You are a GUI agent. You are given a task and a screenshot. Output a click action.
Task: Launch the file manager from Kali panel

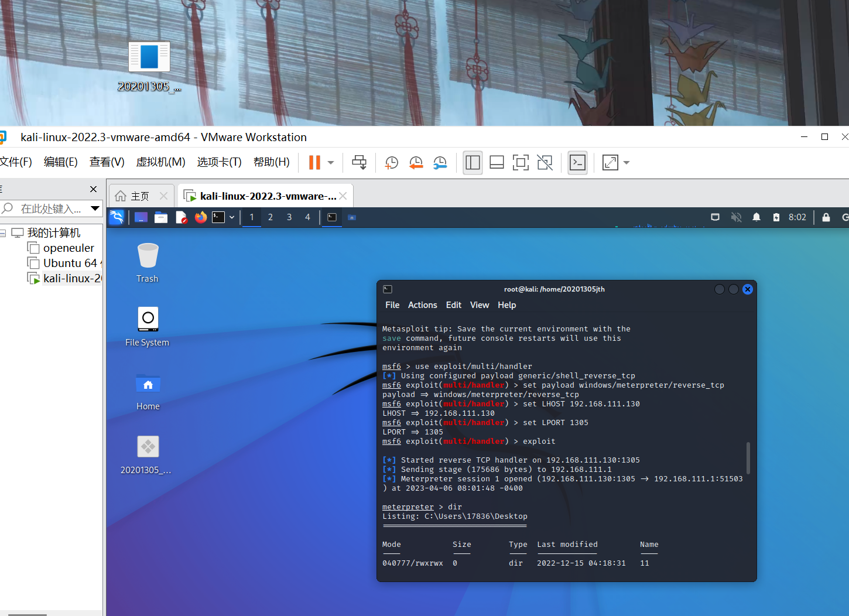161,217
